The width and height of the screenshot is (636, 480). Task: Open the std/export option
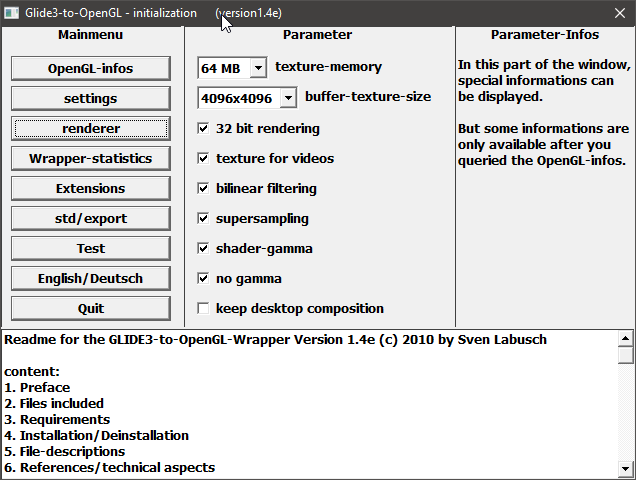(90, 219)
